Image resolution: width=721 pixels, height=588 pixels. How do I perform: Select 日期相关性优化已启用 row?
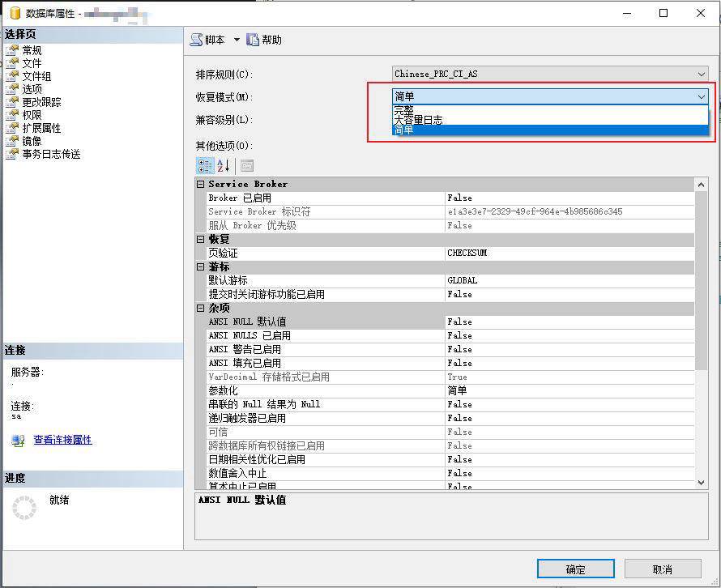(450, 460)
